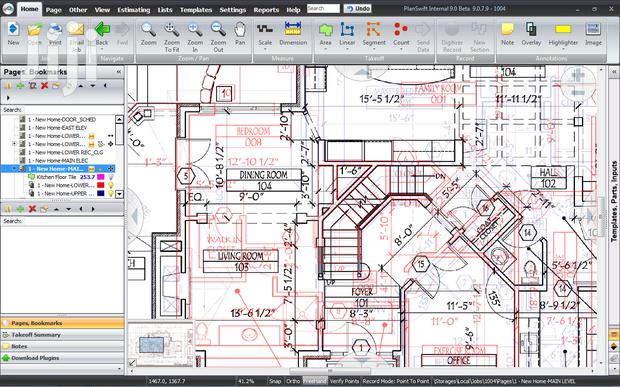Go Back with the green arrow
Viewport: 620px width, 387px height.
102,34
